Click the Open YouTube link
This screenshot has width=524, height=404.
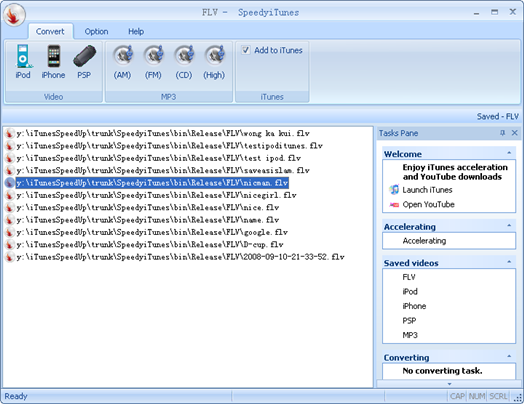click(428, 205)
